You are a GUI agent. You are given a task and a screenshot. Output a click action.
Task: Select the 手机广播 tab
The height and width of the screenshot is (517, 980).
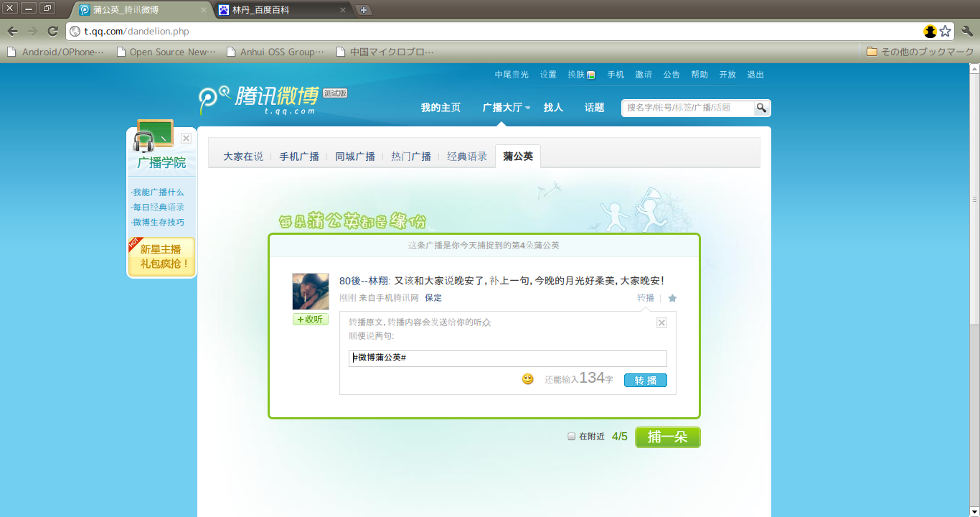(299, 157)
